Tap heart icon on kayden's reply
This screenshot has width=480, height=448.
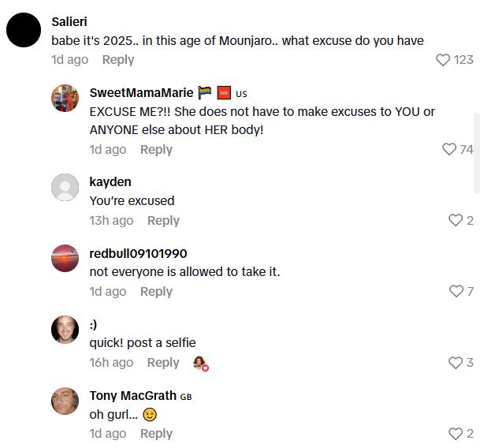pos(456,221)
